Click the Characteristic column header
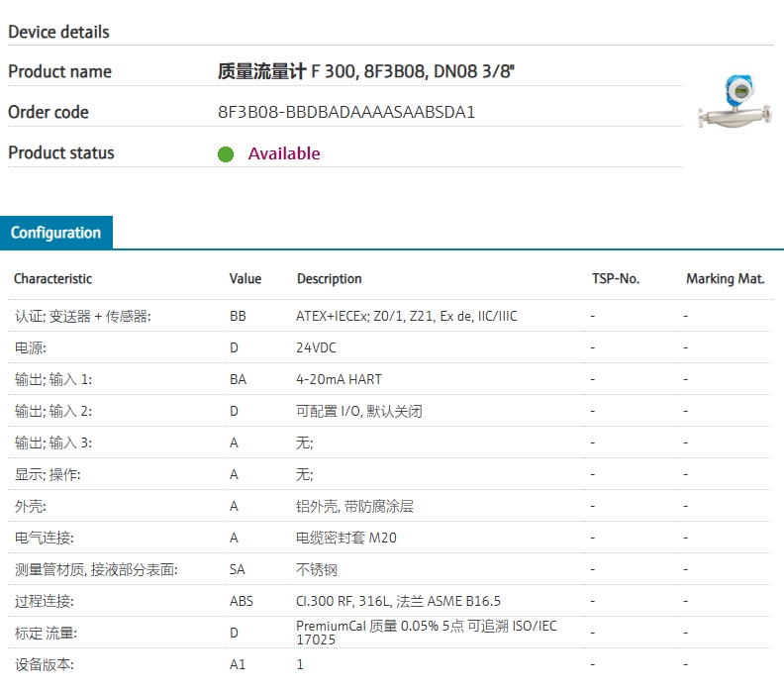784x689 pixels. tap(53, 278)
